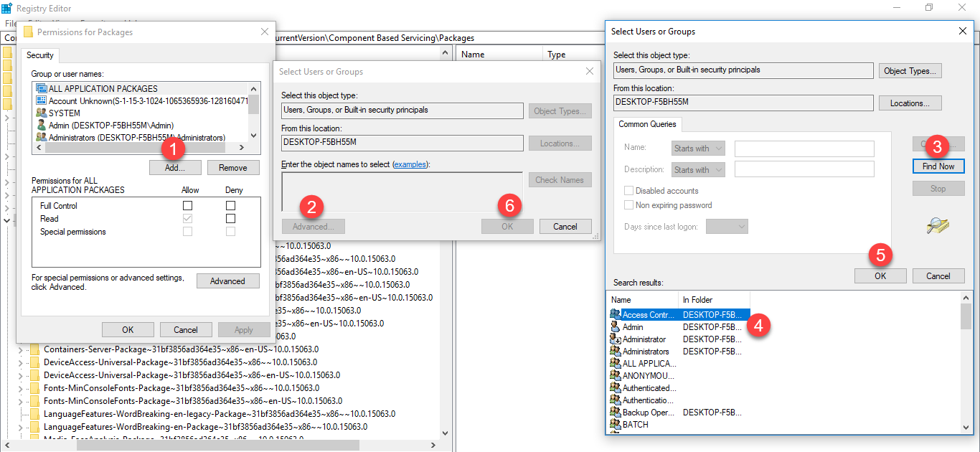This screenshot has height=452, width=980.
Task: Open the Common Queries tab
Action: tap(647, 124)
